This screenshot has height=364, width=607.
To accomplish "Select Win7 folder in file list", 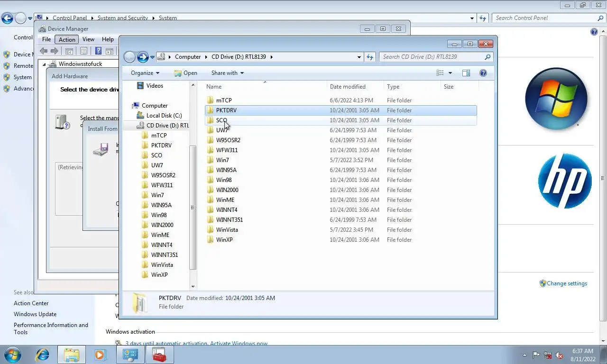I will coord(340,160).
